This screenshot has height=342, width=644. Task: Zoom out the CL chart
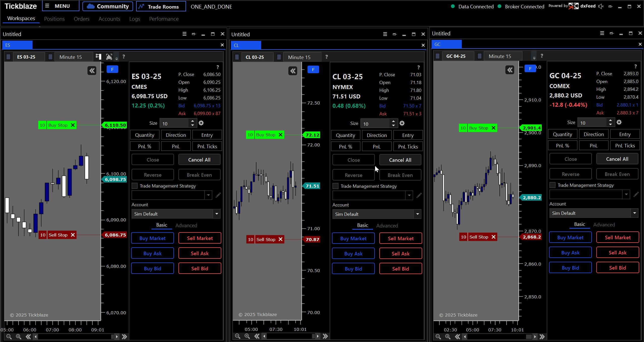click(x=237, y=336)
